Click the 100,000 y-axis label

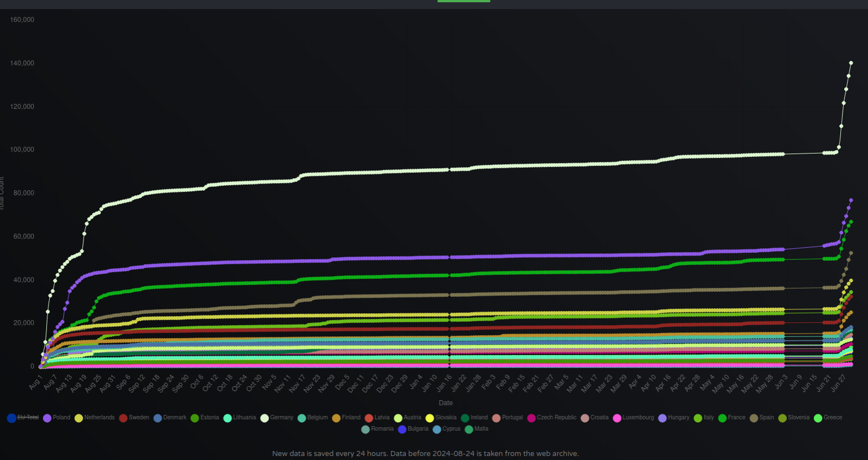(22, 150)
